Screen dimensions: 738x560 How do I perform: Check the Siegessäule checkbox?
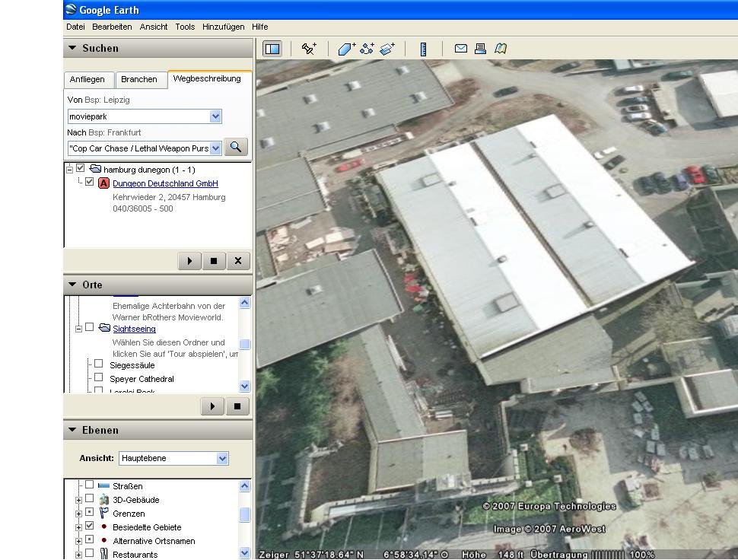click(98, 363)
